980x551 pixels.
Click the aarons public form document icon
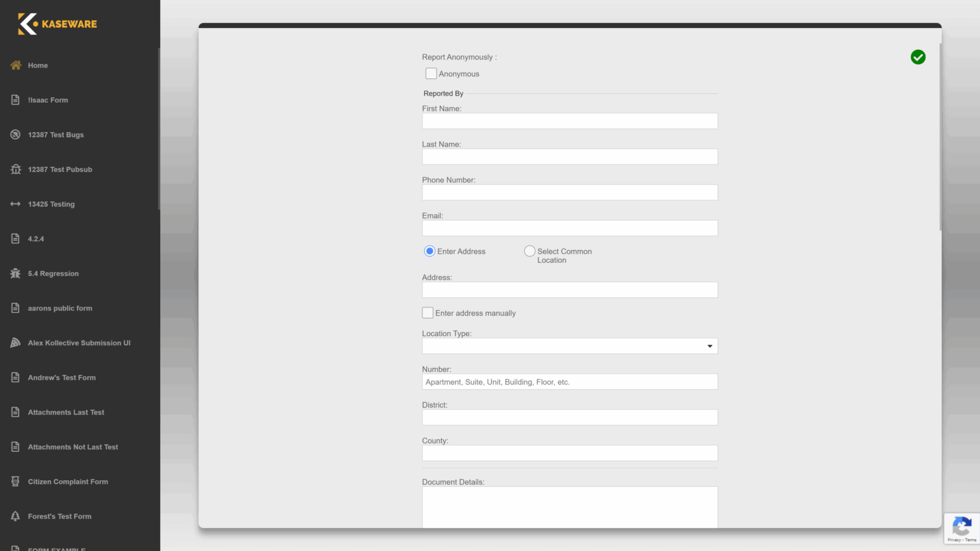[x=15, y=308]
